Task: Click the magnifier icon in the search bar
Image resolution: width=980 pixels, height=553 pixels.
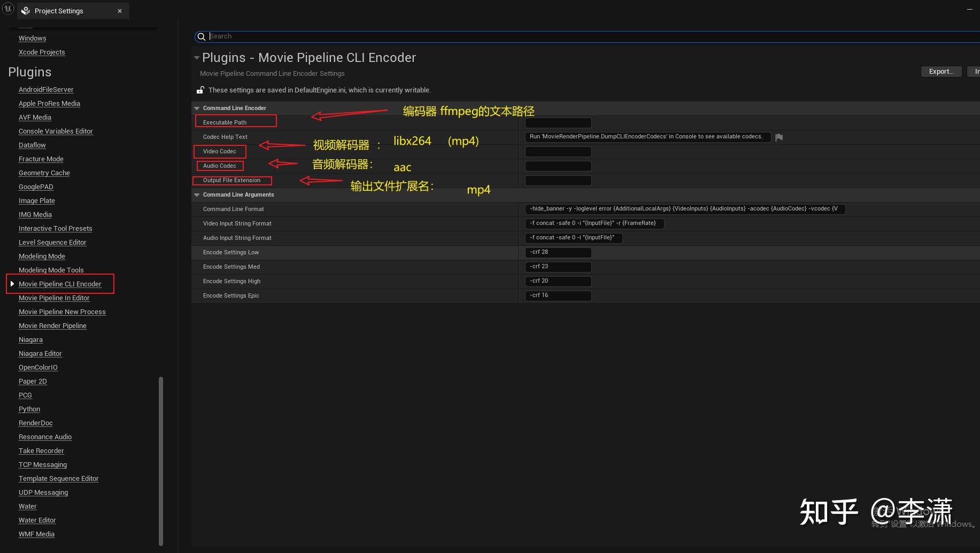Action: click(201, 36)
